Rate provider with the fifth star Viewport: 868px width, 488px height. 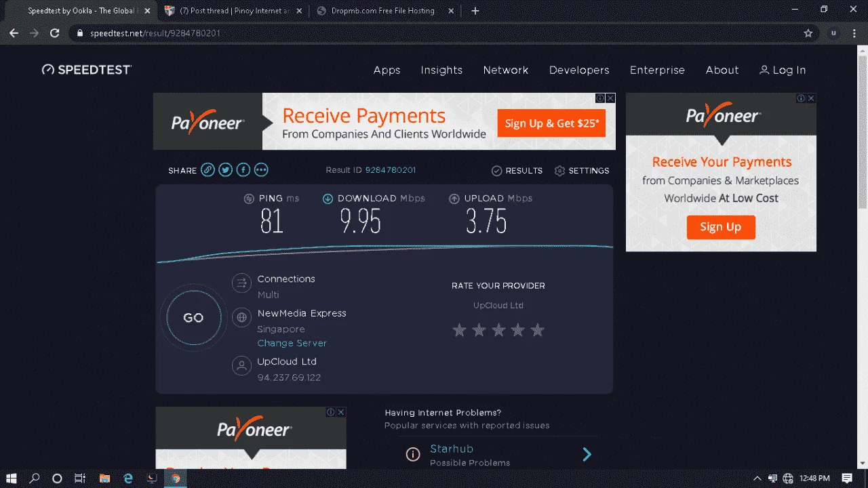(538, 330)
